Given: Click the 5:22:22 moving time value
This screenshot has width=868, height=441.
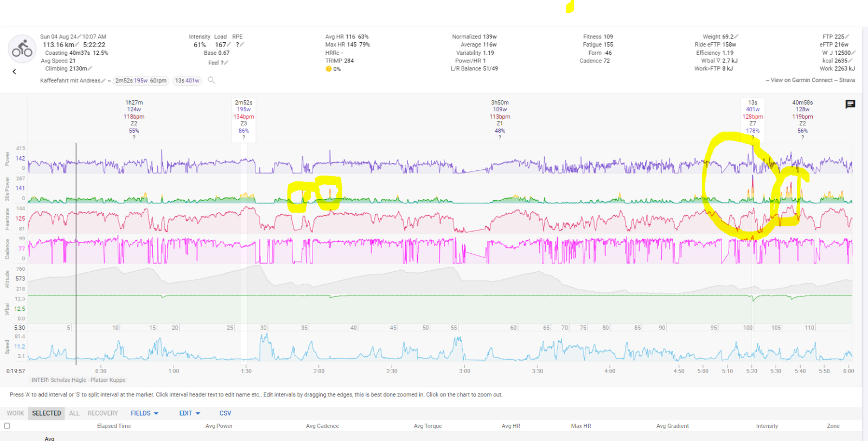Looking at the screenshot, I should coord(94,45).
